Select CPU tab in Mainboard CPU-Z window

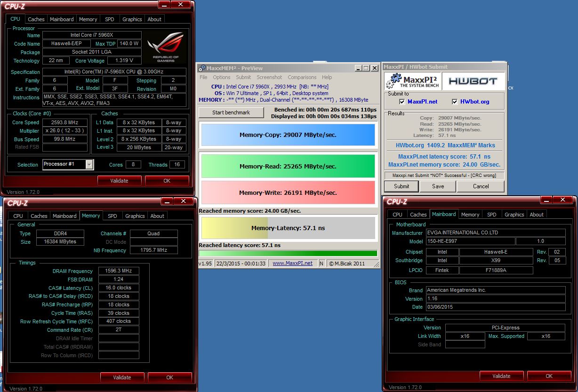398,215
